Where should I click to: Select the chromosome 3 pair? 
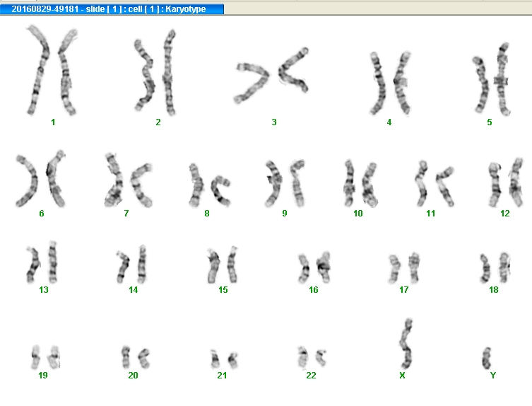[271, 76]
